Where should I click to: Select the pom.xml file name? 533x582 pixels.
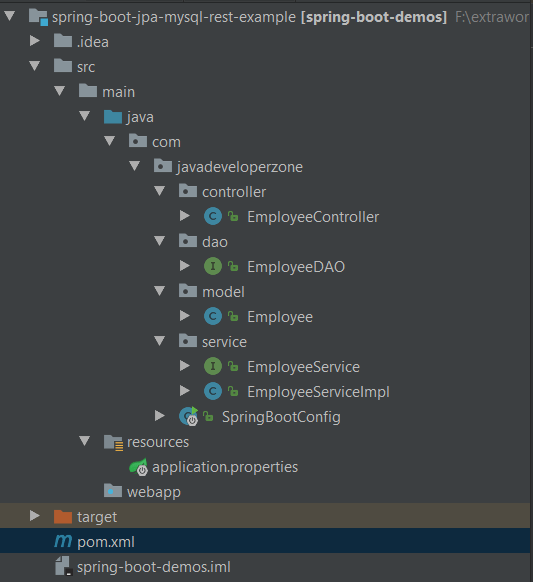(106, 542)
